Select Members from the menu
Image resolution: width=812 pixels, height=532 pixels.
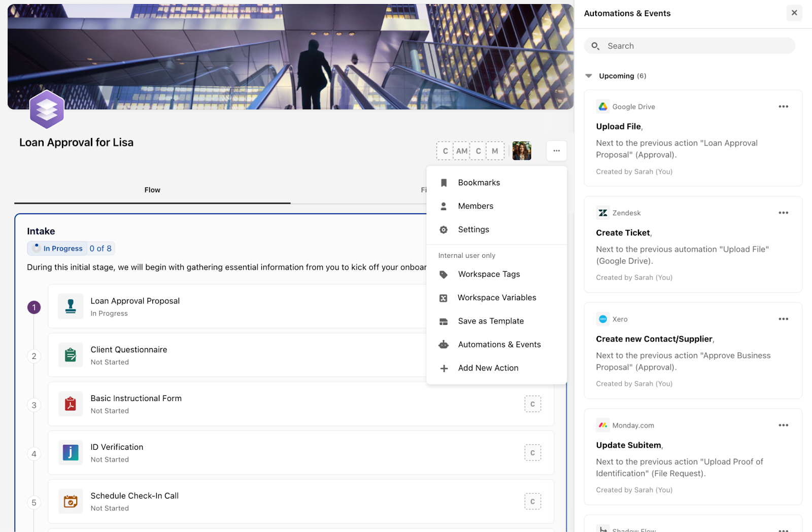[x=496, y=206]
